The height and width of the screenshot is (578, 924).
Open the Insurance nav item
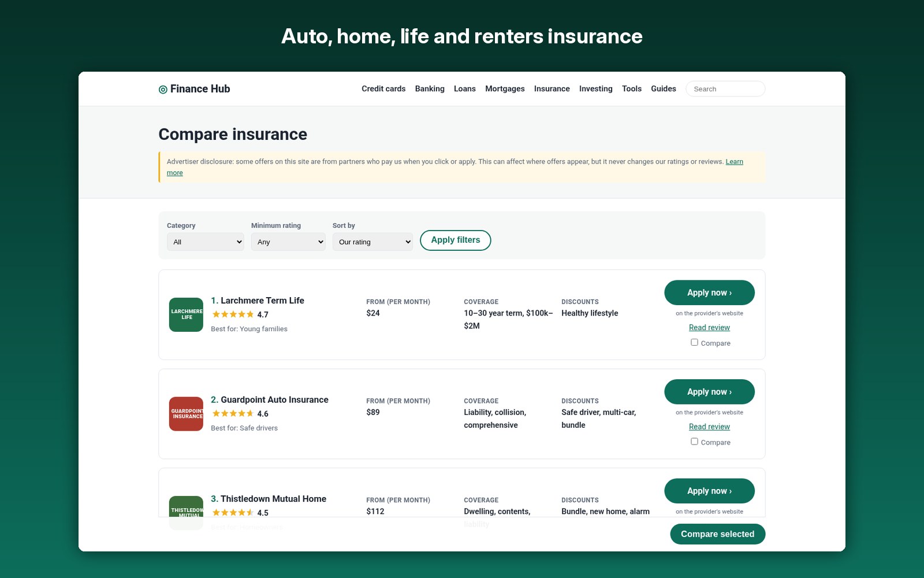pos(552,89)
